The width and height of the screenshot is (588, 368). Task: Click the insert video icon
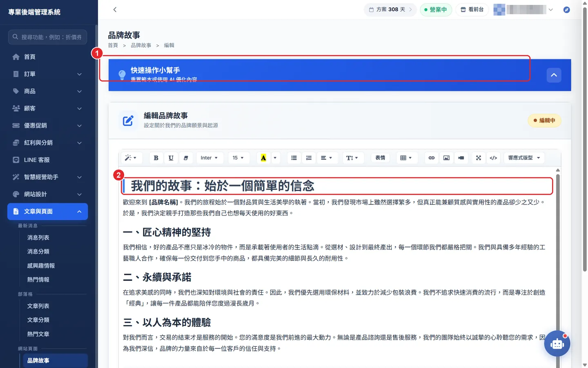tap(461, 158)
